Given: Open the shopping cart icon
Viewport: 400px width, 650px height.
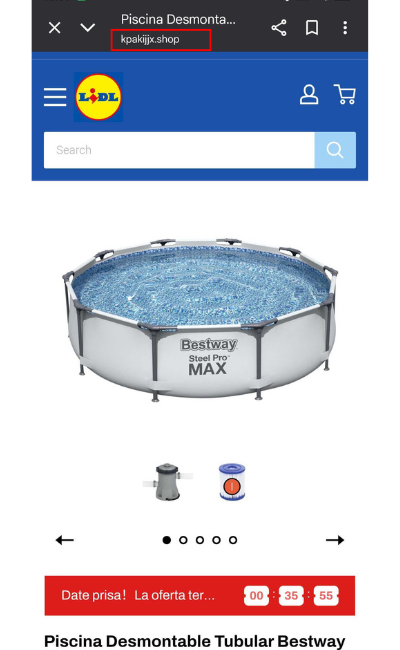Looking at the screenshot, I should (344, 95).
